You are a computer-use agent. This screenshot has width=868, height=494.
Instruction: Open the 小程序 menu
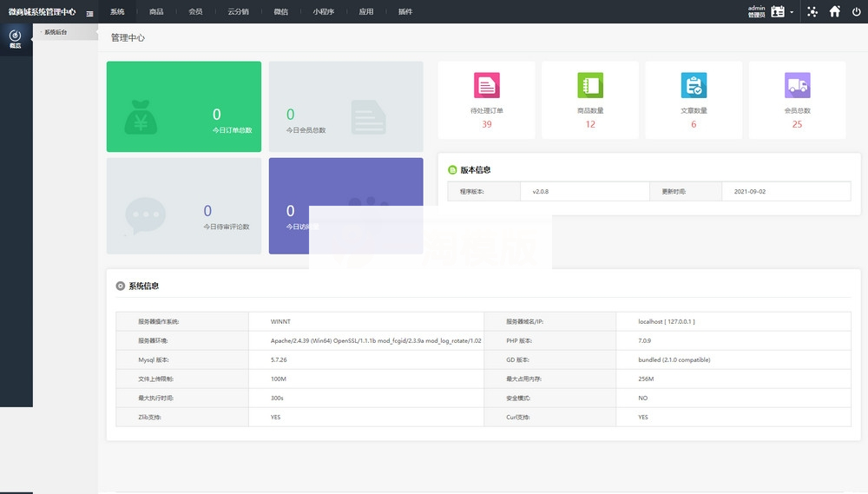click(323, 12)
